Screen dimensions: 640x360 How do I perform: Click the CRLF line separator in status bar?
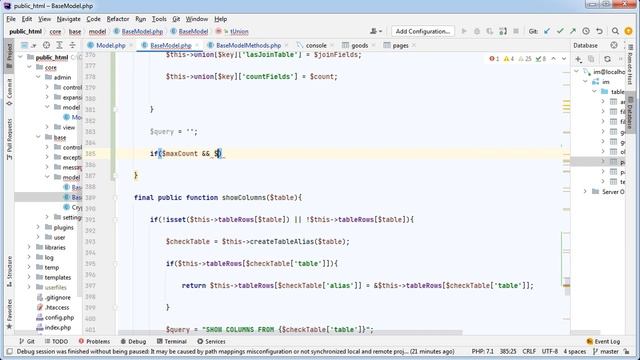click(x=529, y=351)
